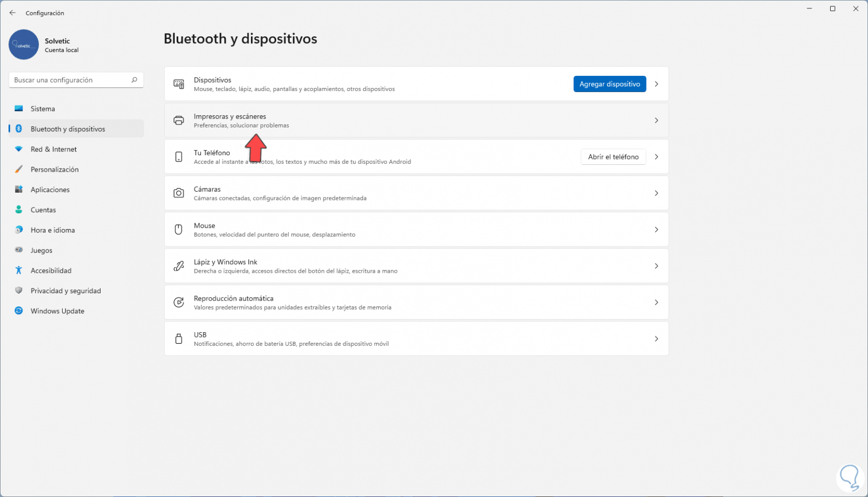Expand the Dispositivos row chevron
Viewport: 868px width, 497px height.
click(x=657, y=84)
